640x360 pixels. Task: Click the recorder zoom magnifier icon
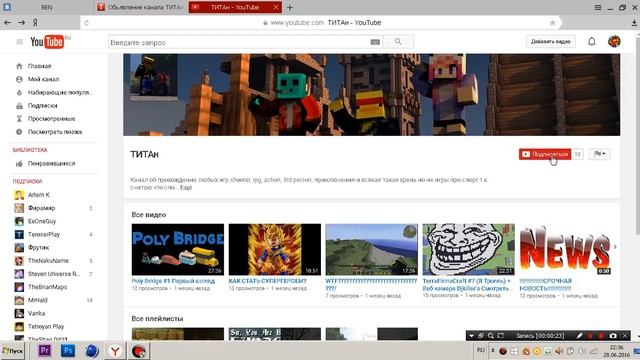(x=491, y=336)
